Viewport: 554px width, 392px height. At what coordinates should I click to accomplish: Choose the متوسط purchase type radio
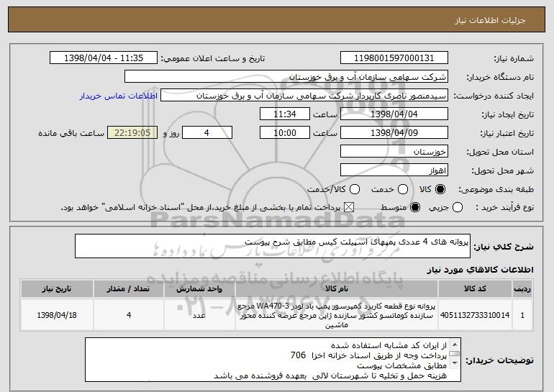pos(415,207)
